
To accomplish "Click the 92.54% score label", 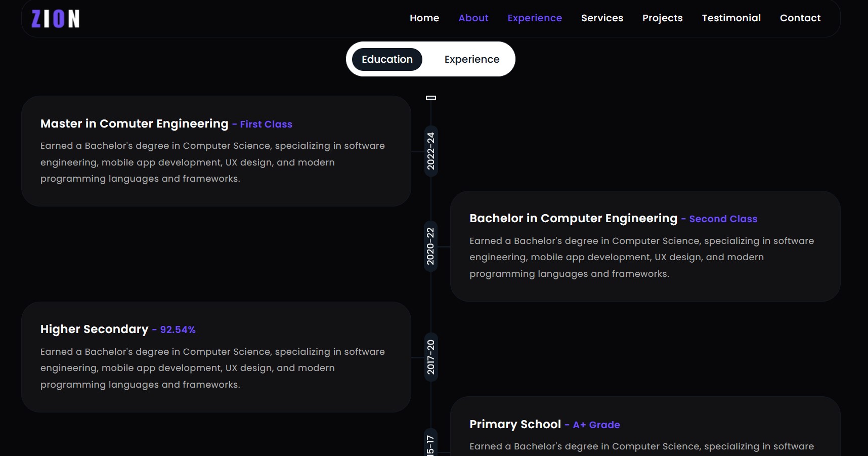I will click(178, 330).
